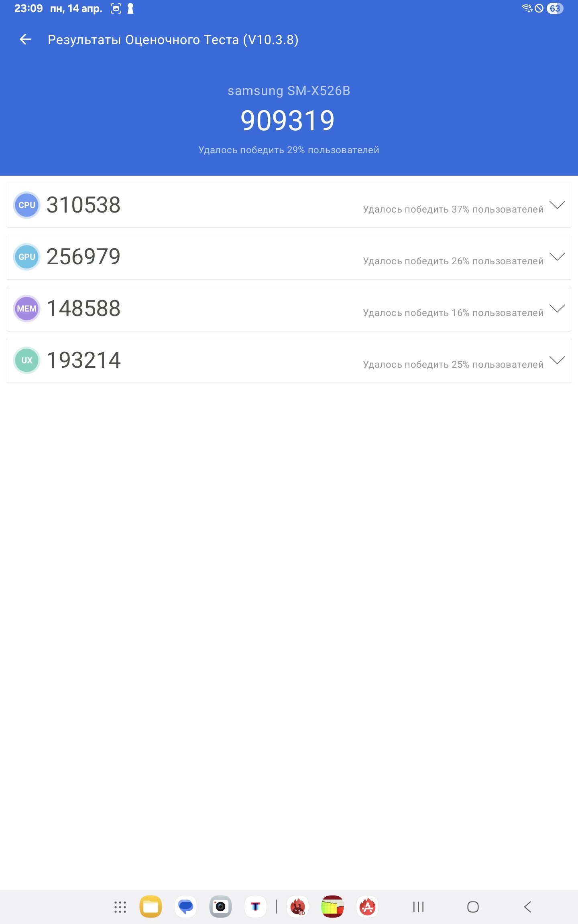The height and width of the screenshot is (924, 578).
Task: Open the throttling test graph app
Action: coord(332,906)
